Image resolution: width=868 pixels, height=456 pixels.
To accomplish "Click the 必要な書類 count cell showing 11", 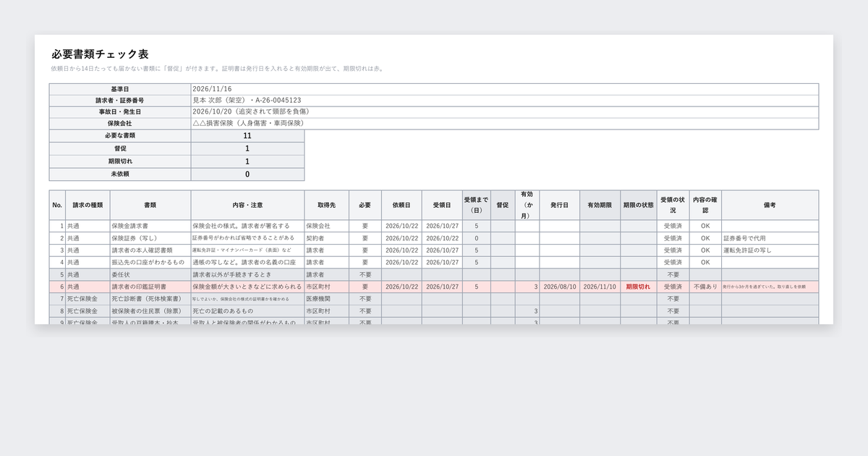I will tap(247, 136).
